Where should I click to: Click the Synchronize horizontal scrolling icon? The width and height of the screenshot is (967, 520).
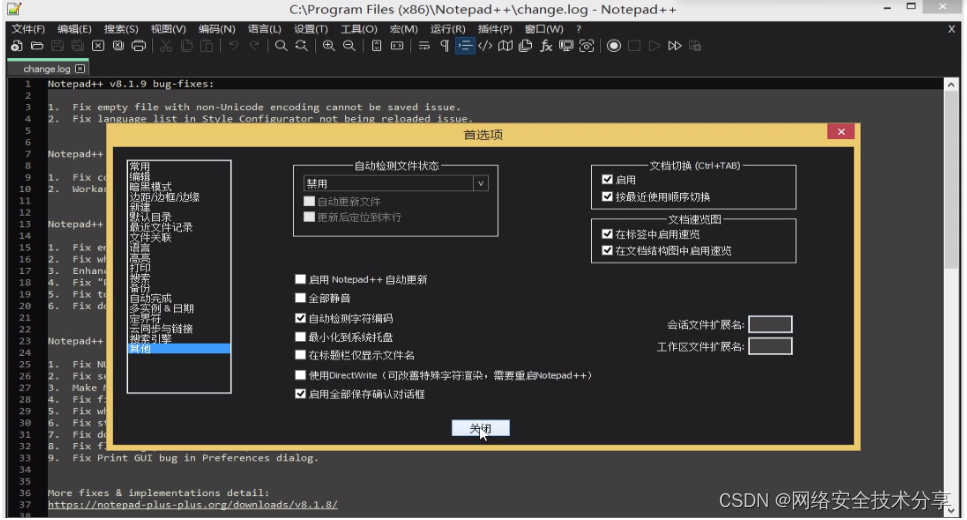pos(397,46)
